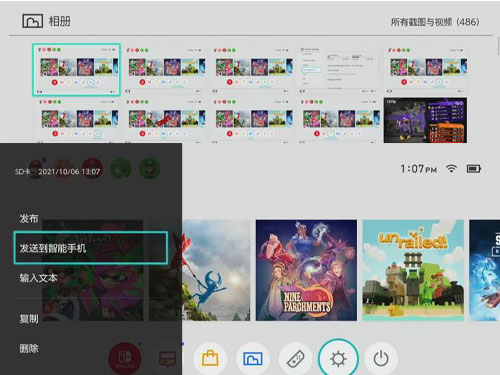Click the Album icon in the header
This screenshot has width=500, height=375.
point(32,21)
